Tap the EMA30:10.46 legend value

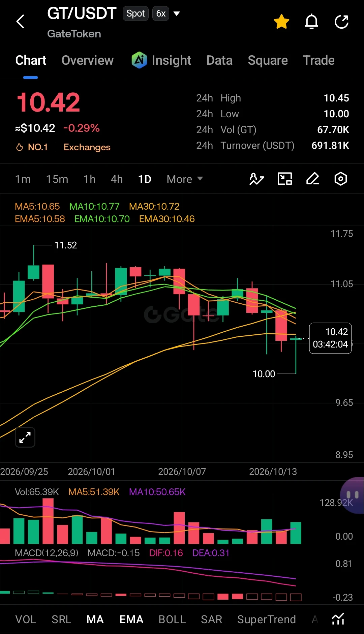167,219
